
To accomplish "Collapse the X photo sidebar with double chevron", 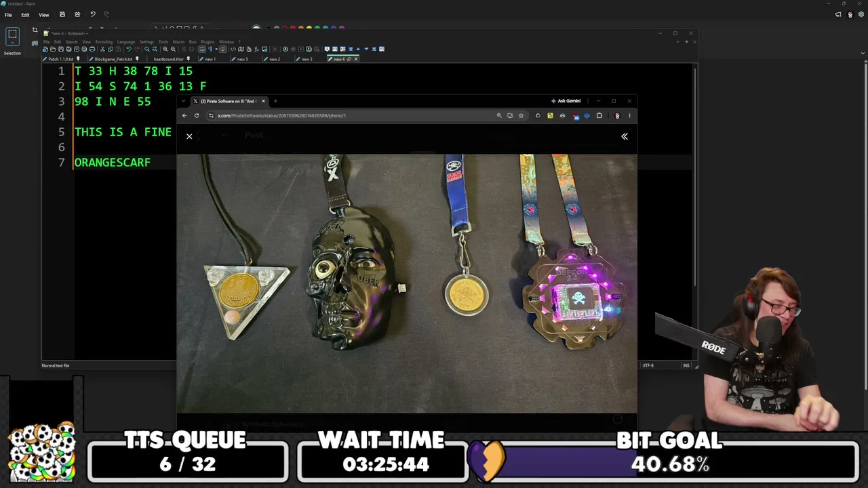I will (625, 136).
